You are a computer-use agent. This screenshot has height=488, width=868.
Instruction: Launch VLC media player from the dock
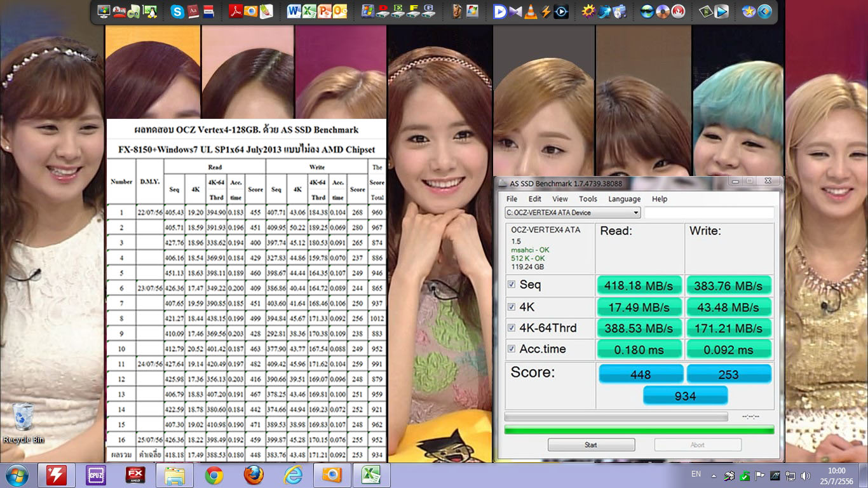point(531,11)
